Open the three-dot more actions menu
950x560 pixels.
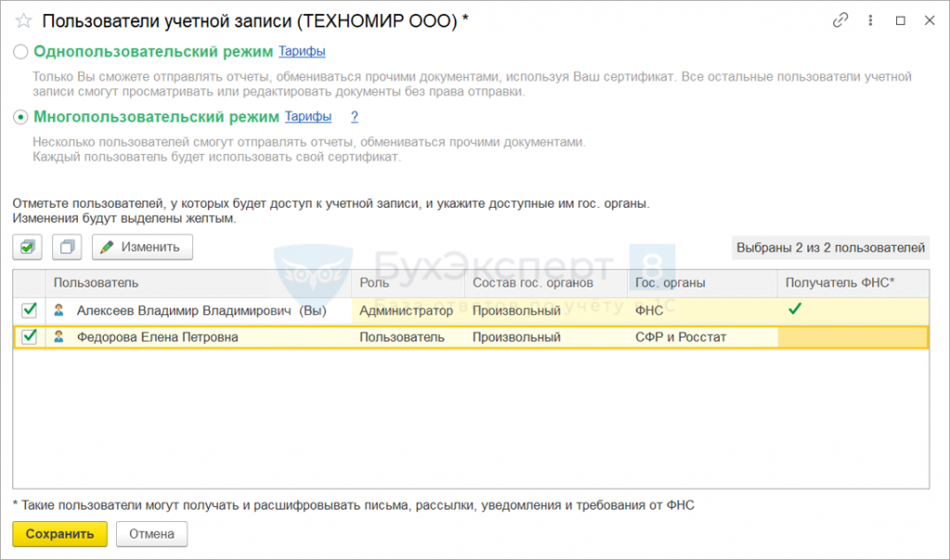[870, 20]
